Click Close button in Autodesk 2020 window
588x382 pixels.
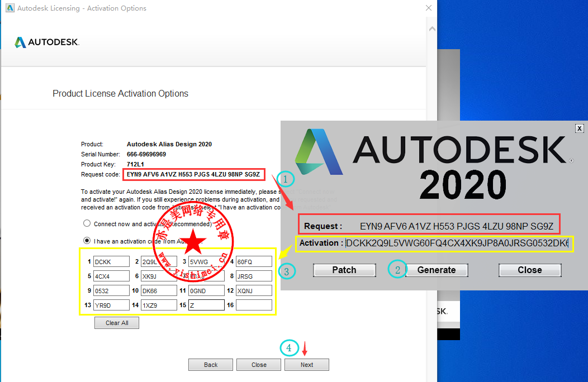point(530,270)
